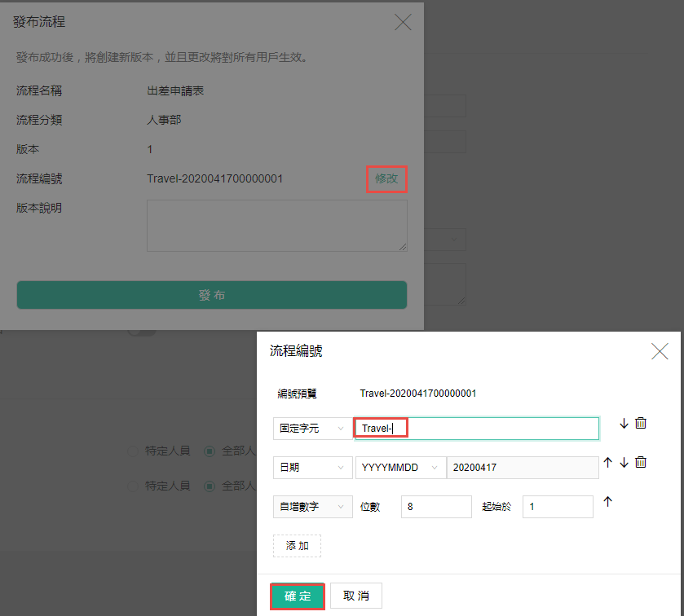The image size is (684, 616).
Task: Click the 添加 button to add a rule
Action: (297, 546)
